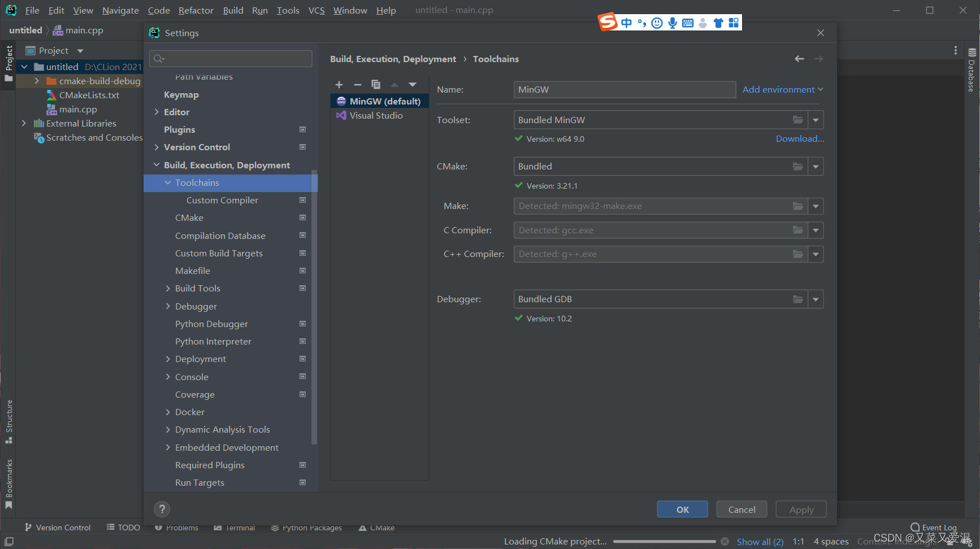
Task: Browse folder for C++ Compiler path
Action: tap(797, 254)
